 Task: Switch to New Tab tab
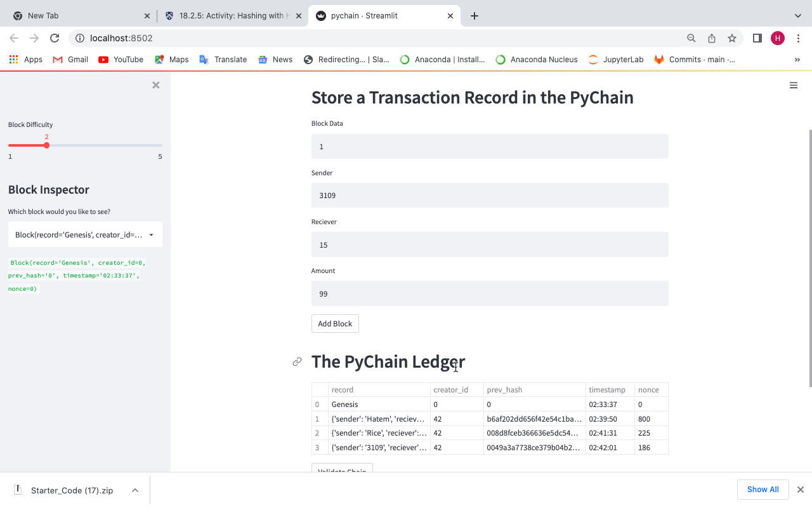point(79,16)
